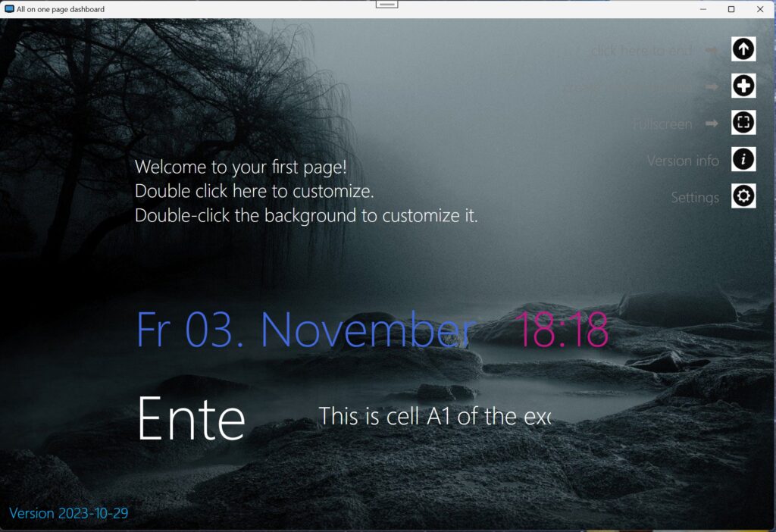Click the faded 'Settings' label
Viewport: 776px width, 532px height.
[x=695, y=198]
